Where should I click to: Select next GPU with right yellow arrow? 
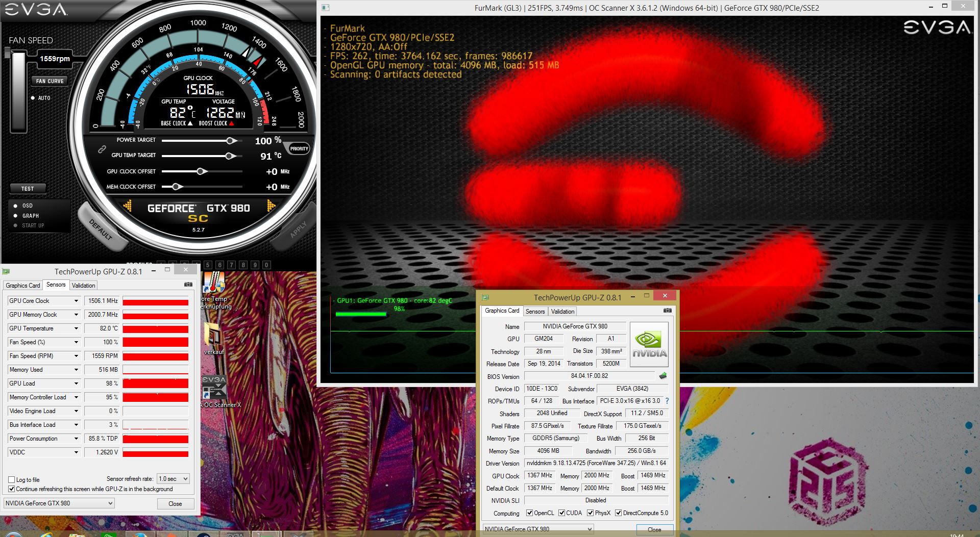(271, 206)
